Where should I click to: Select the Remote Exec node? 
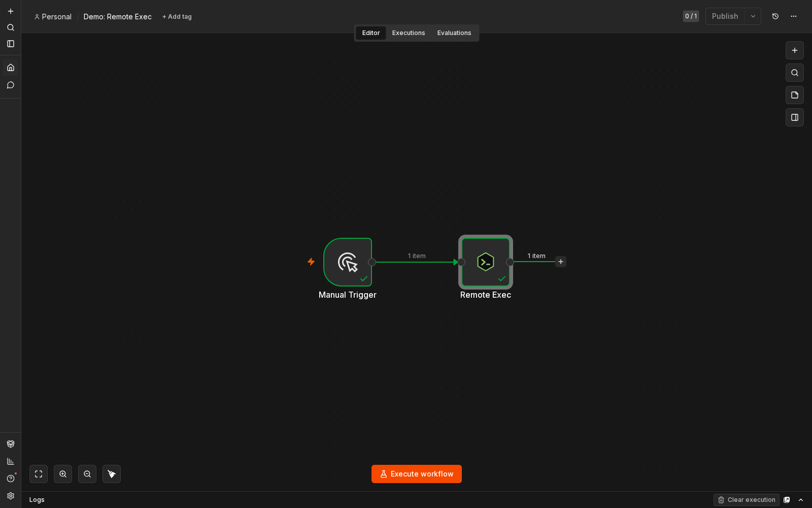click(486, 262)
